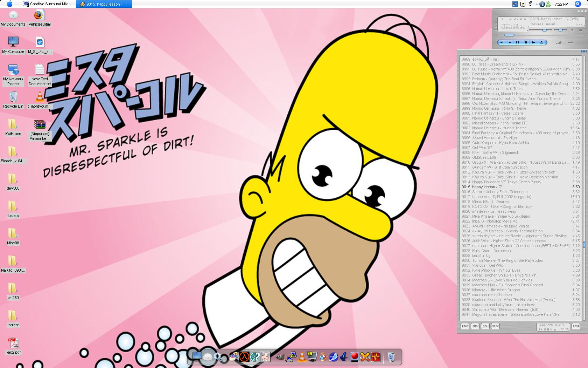Toggle repeat with the arrow icon
Image resolution: width=588 pixels, height=368 pixels.
[570, 42]
